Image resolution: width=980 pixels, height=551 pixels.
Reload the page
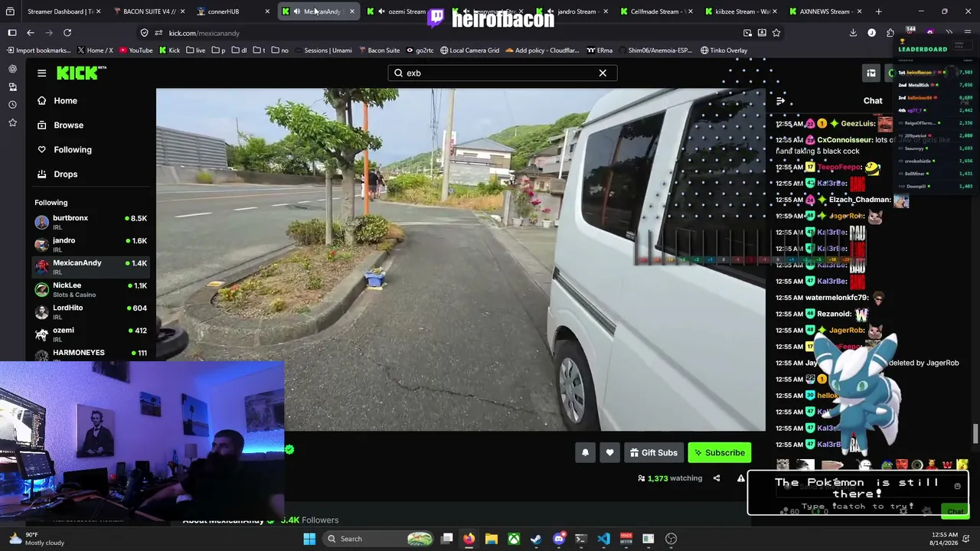(x=67, y=33)
